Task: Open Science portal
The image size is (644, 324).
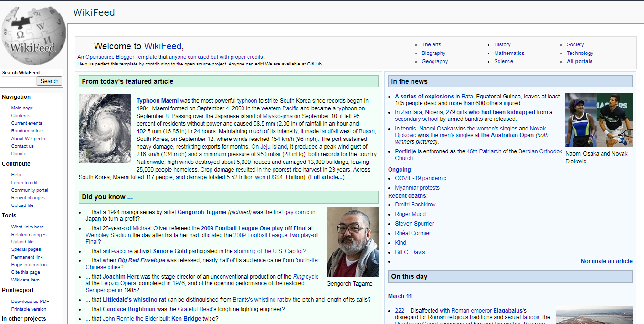Action: [x=504, y=61]
